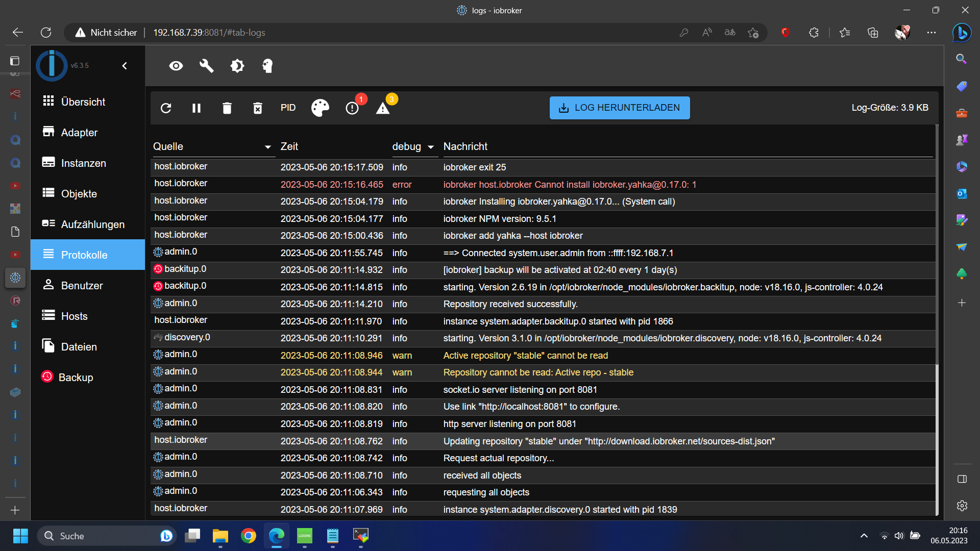Screen dimensions: 980x551
Task: Click the Log-Größe 3.9 KB label
Action: click(x=890, y=108)
